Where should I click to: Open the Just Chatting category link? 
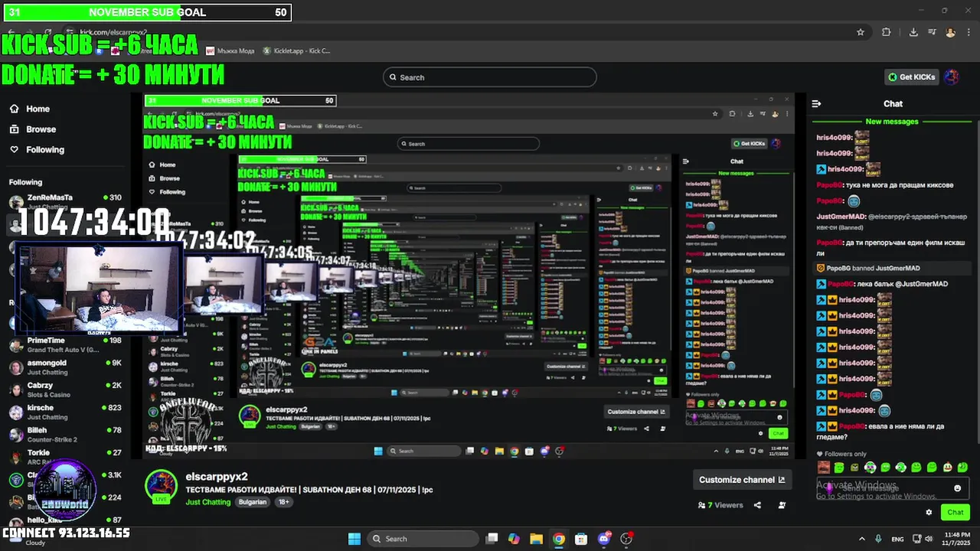point(207,502)
